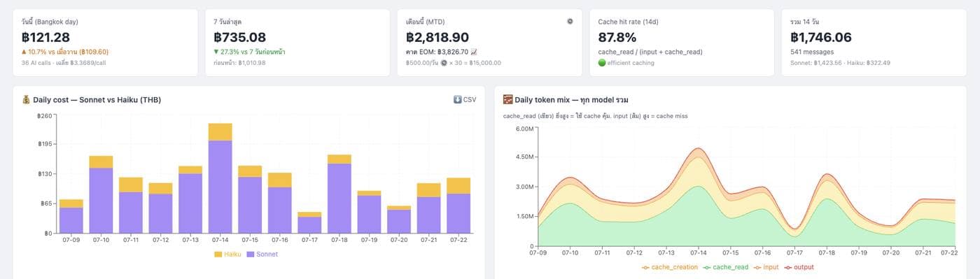The width and height of the screenshot is (980, 279).
Task: Click the cache_read explanation subtitle
Action: pos(595,116)
